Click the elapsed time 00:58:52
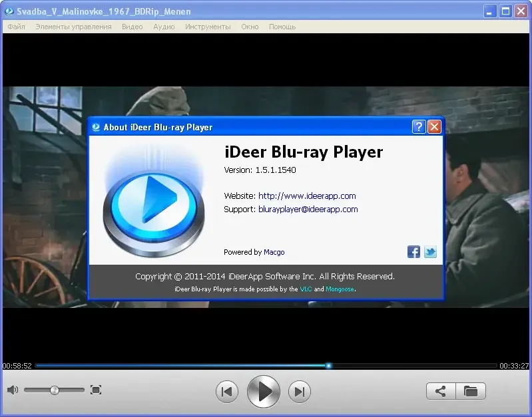This screenshot has width=532, height=417. [17, 366]
